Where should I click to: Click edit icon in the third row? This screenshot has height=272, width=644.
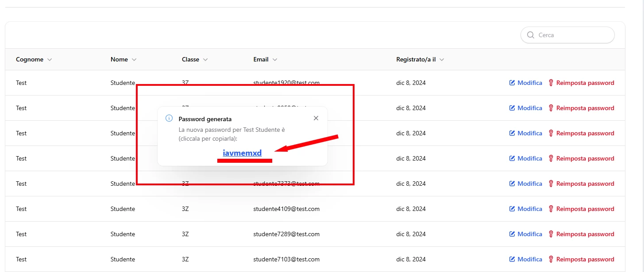pos(512,133)
